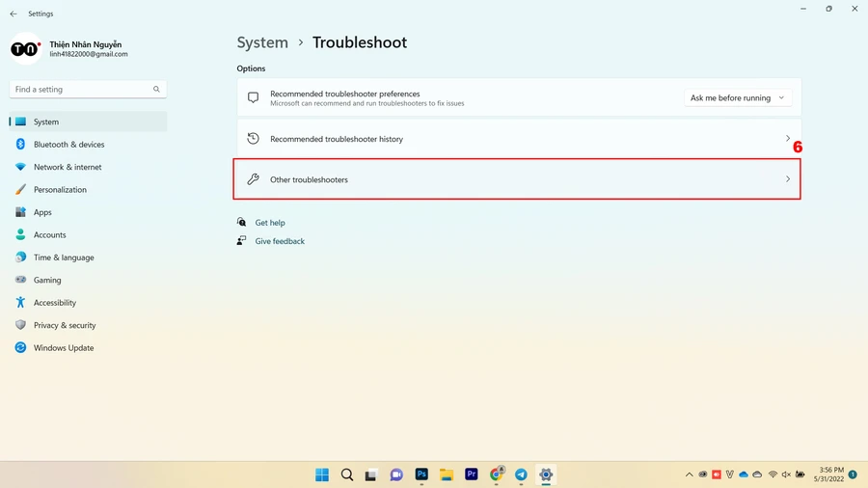Go to the Personalization section
Viewport: 868px width, 488px height.
tap(88, 190)
